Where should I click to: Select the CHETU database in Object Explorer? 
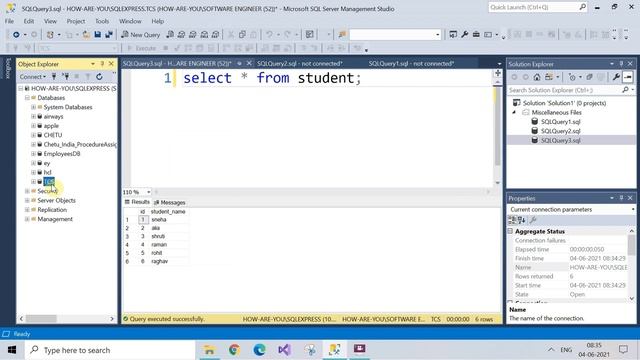click(x=53, y=135)
